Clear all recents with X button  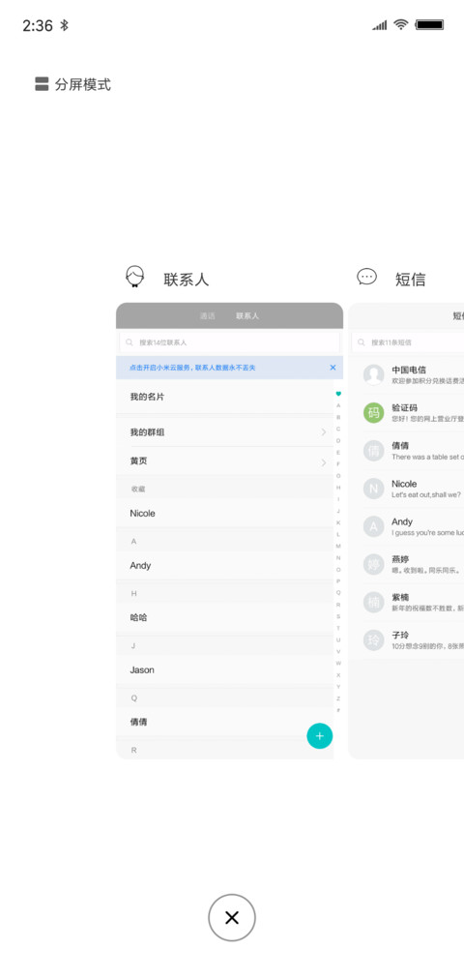(232, 917)
